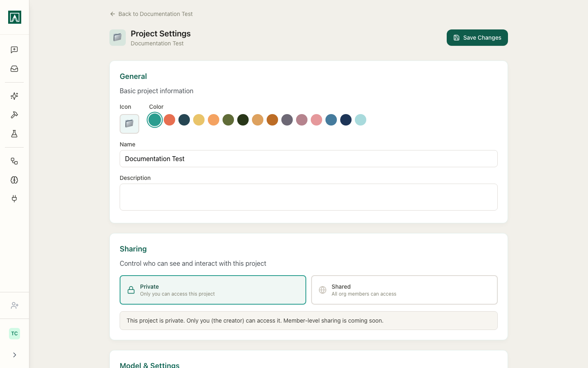Expand the collapsed sidebar with the chevron
The width and height of the screenshot is (588, 368).
(x=14, y=355)
